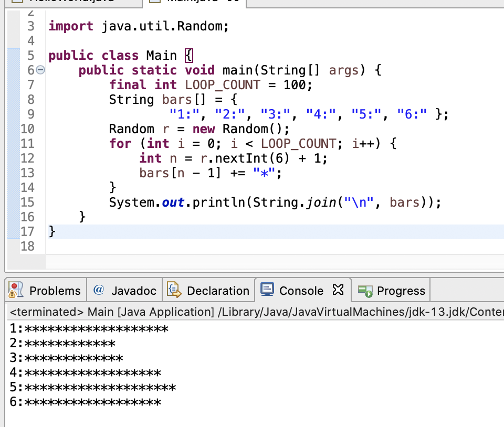Click the System.out.println statement

pos(275,202)
